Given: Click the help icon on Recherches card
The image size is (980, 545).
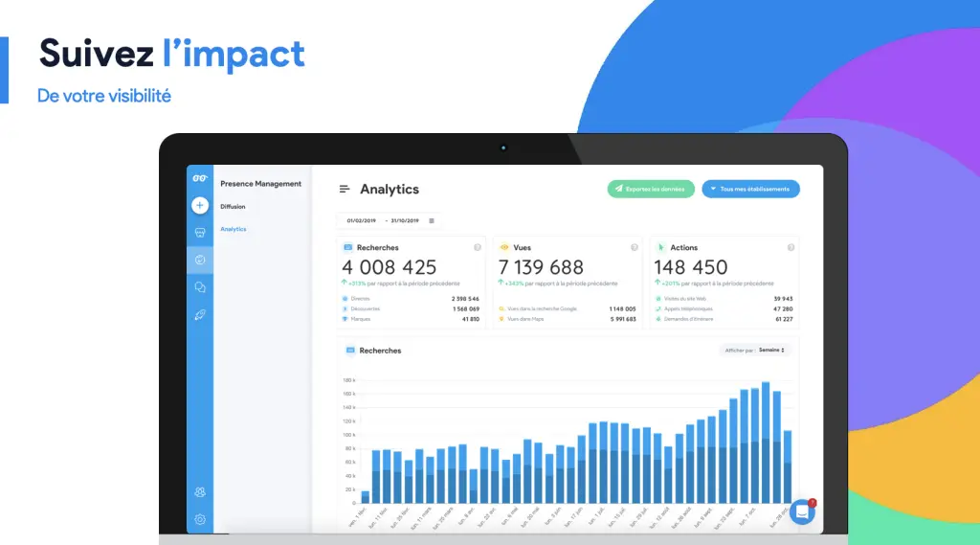Looking at the screenshot, I should (x=477, y=247).
